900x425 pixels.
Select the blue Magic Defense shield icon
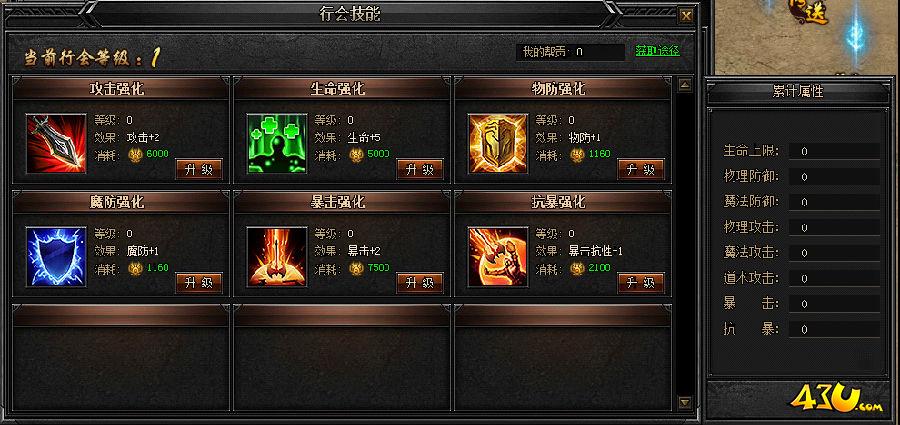56,257
